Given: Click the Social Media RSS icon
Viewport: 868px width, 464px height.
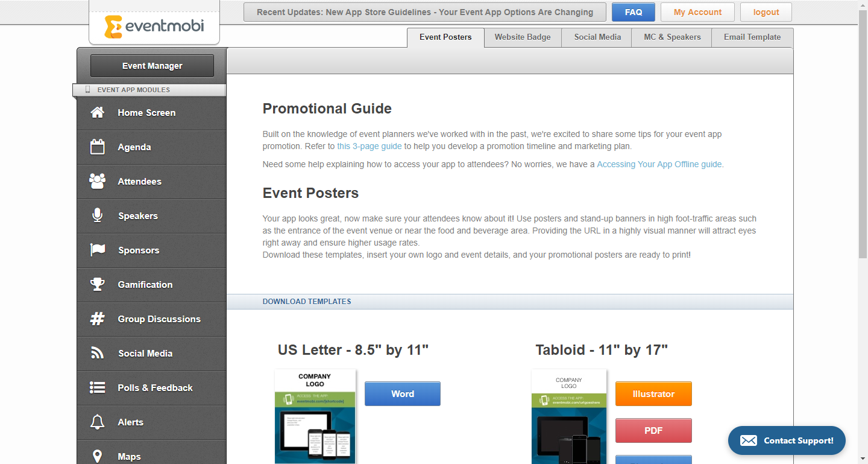Looking at the screenshot, I should [97, 354].
